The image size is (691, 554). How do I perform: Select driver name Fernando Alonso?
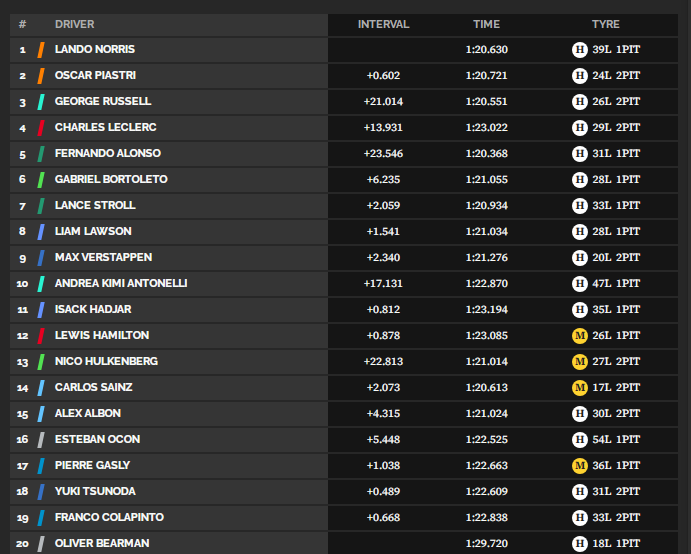107,153
